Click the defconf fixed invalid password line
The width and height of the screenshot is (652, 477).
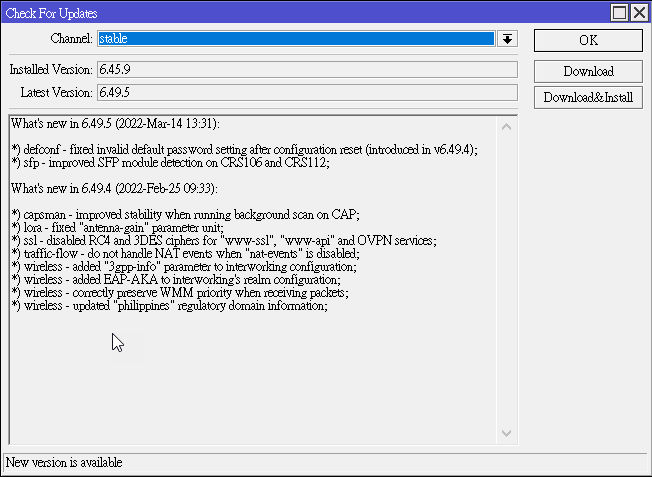pyautogui.click(x=244, y=150)
